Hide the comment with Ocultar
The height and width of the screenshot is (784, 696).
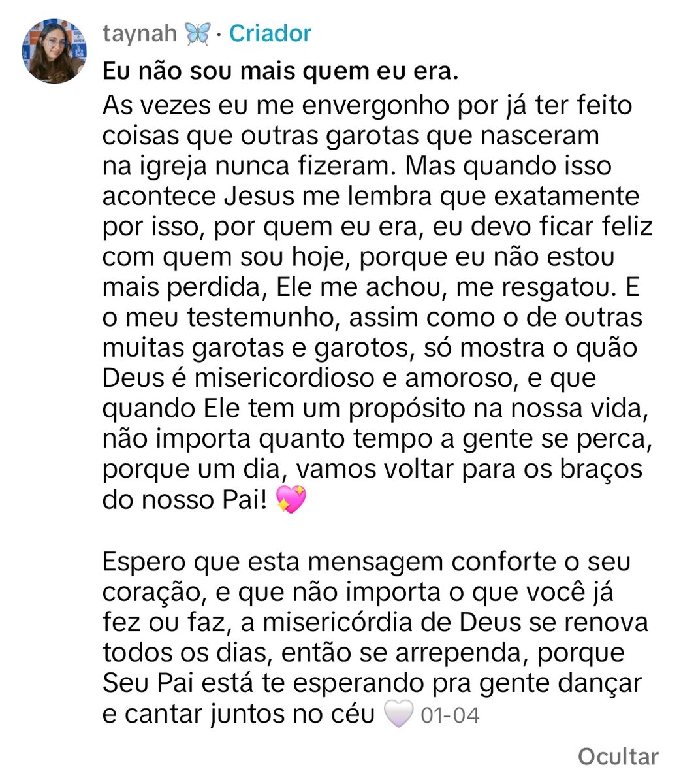point(618,757)
